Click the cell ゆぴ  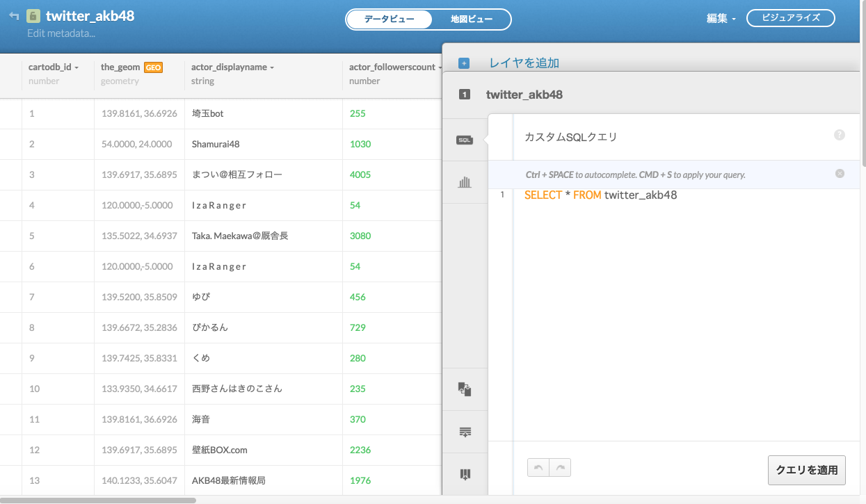coord(201,297)
